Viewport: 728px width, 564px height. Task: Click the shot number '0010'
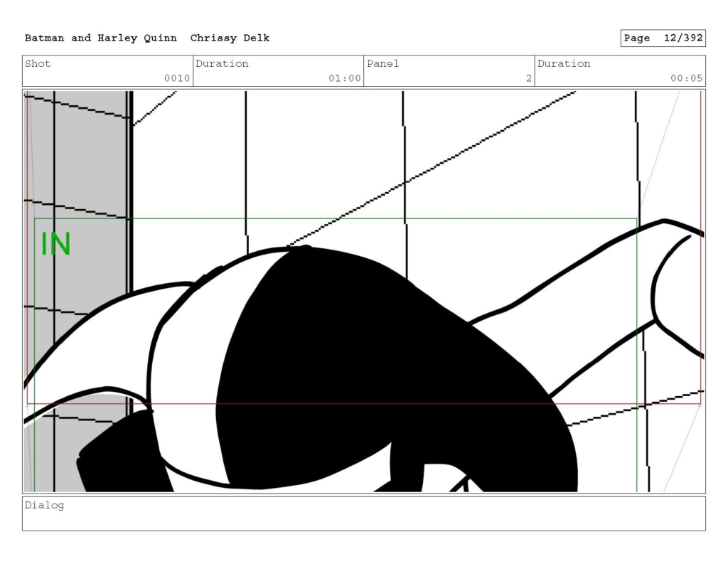coord(177,78)
